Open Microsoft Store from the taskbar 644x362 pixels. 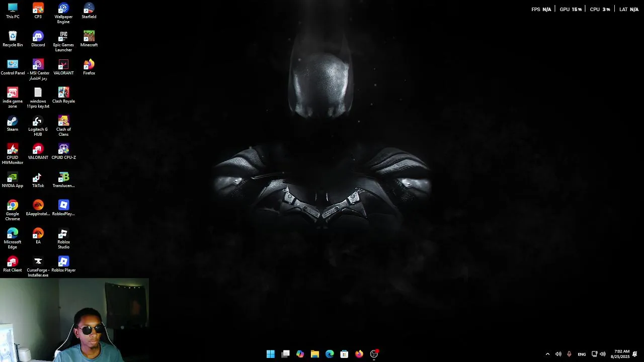344,354
